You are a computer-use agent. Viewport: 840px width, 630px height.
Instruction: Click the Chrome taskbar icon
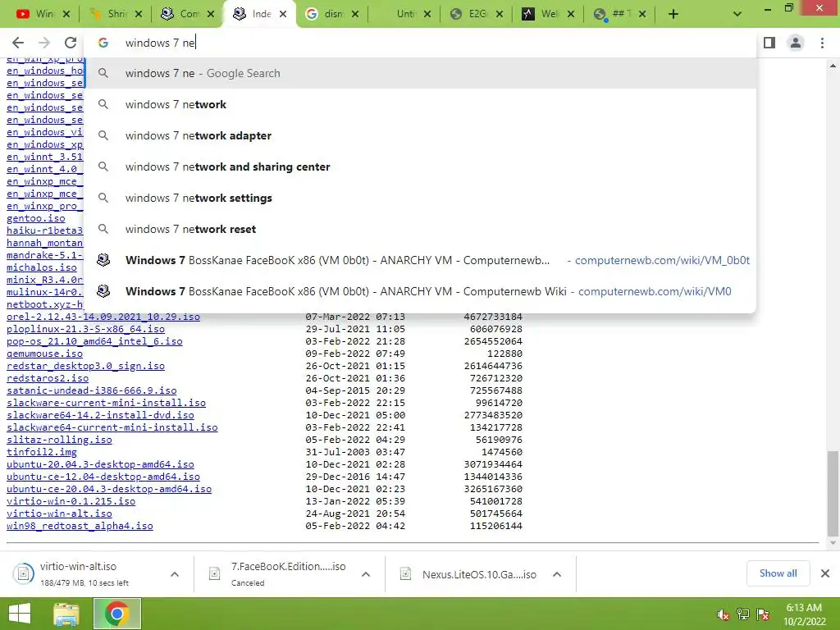click(116, 614)
